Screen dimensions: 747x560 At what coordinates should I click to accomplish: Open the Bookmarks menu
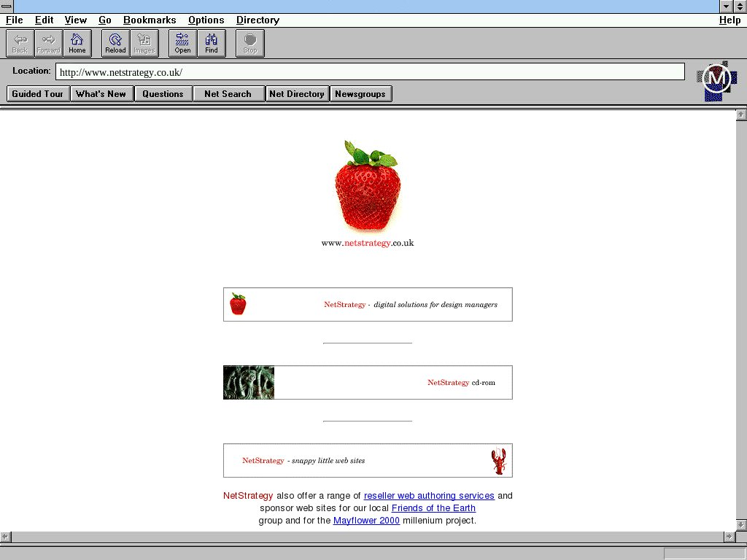[x=150, y=20]
